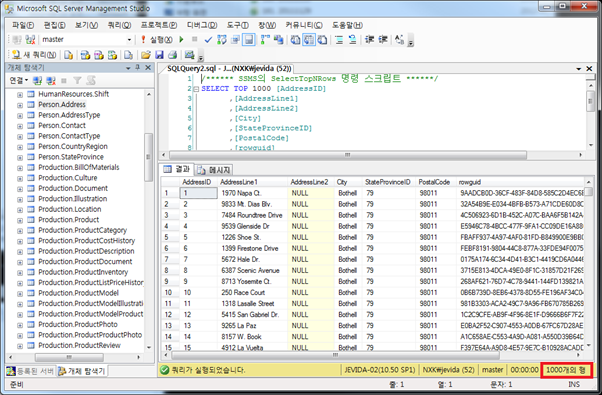Viewport: 602px width, 395px height.
Task: Expand the Production.Product tree node
Action: tap(20, 221)
